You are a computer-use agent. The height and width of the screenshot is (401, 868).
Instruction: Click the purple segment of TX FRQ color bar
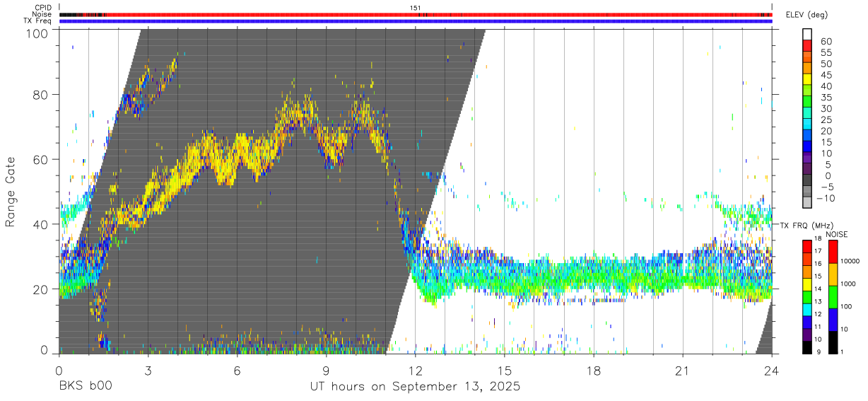click(807, 335)
